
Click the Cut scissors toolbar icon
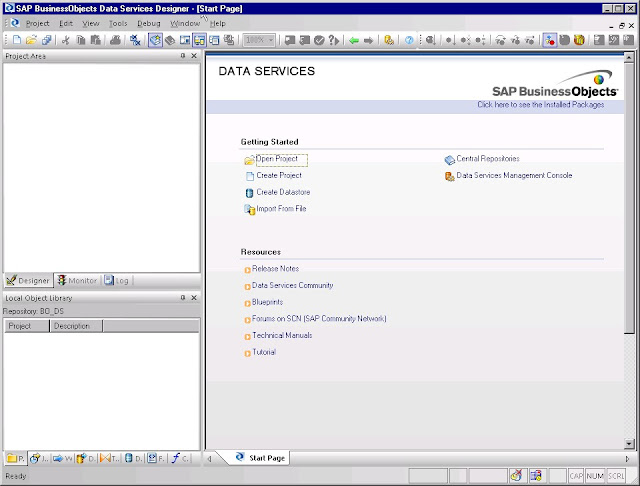[x=66, y=40]
